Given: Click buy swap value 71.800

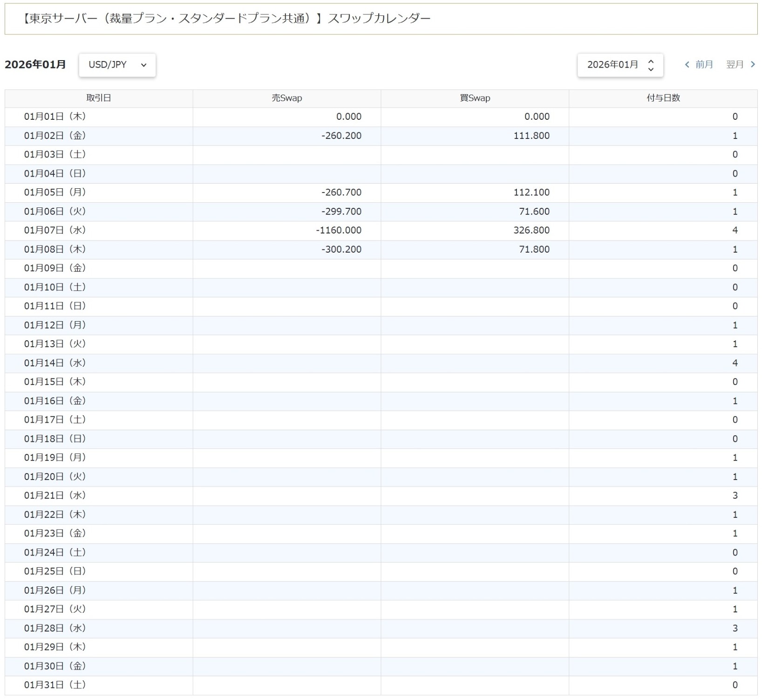Looking at the screenshot, I should [x=534, y=249].
